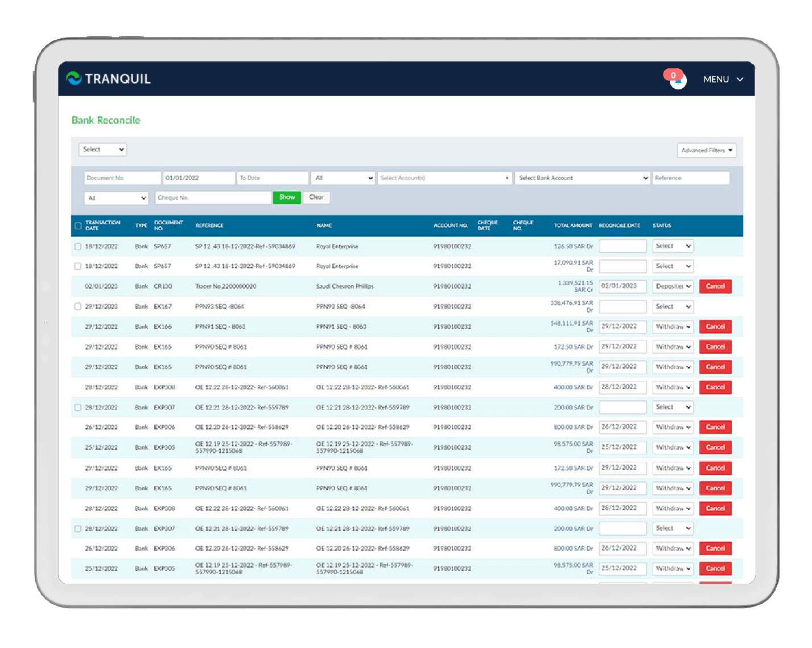Viewport: 812px width, 648px height.
Task: Click document number EX166
Action: pos(163,327)
